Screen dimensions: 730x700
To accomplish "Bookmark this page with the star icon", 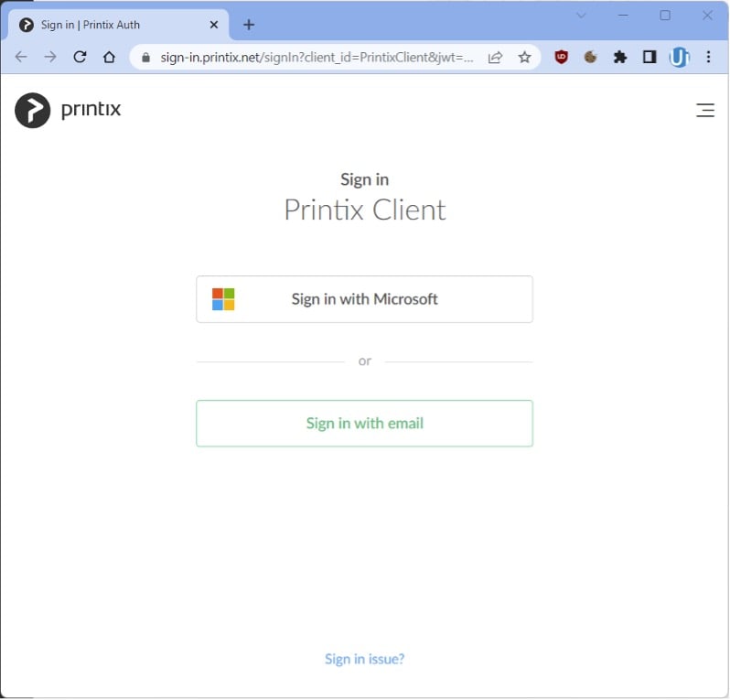I will point(524,58).
